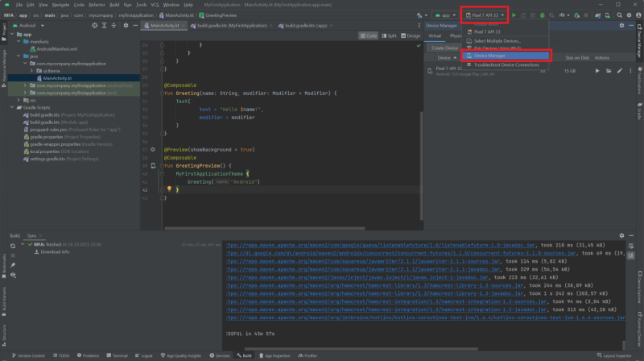
Task: Collapse the manifests folder
Action: click(19, 42)
